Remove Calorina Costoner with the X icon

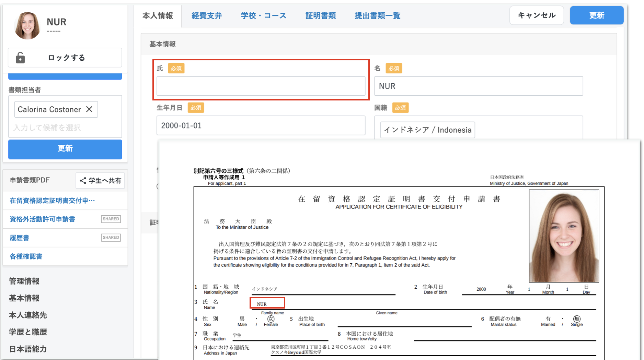pyautogui.click(x=89, y=109)
